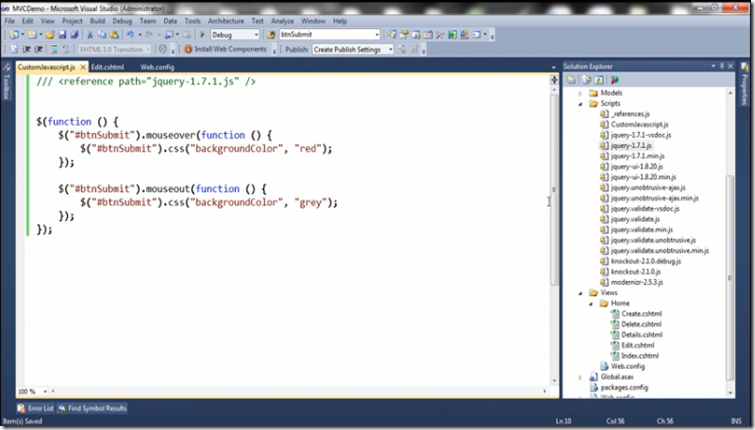
Task: Click the Undo arrow icon
Action: coord(130,35)
